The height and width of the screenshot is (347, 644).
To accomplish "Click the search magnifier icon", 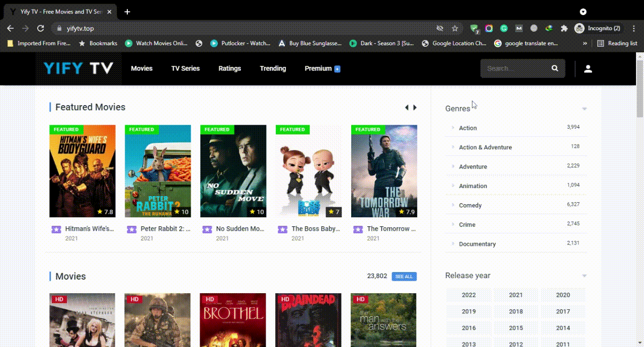I will tap(555, 68).
